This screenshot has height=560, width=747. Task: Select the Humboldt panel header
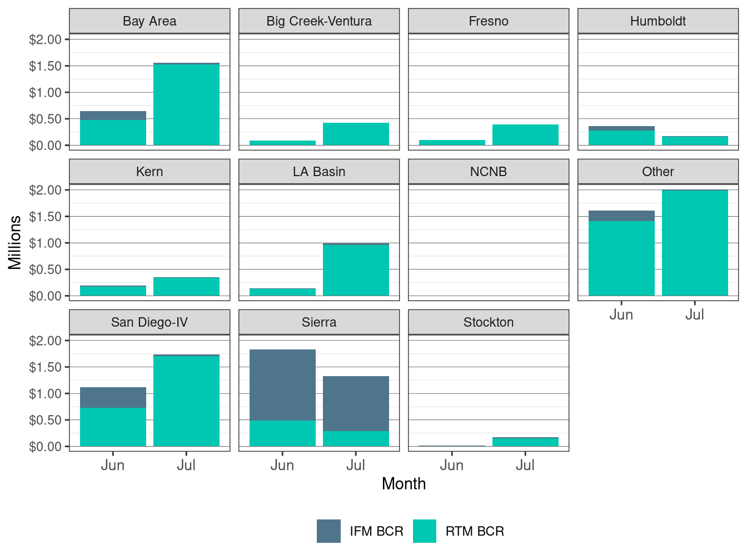click(658, 21)
